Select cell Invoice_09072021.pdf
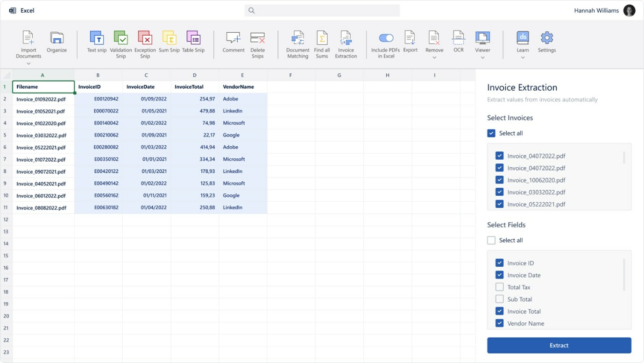 click(43, 171)
